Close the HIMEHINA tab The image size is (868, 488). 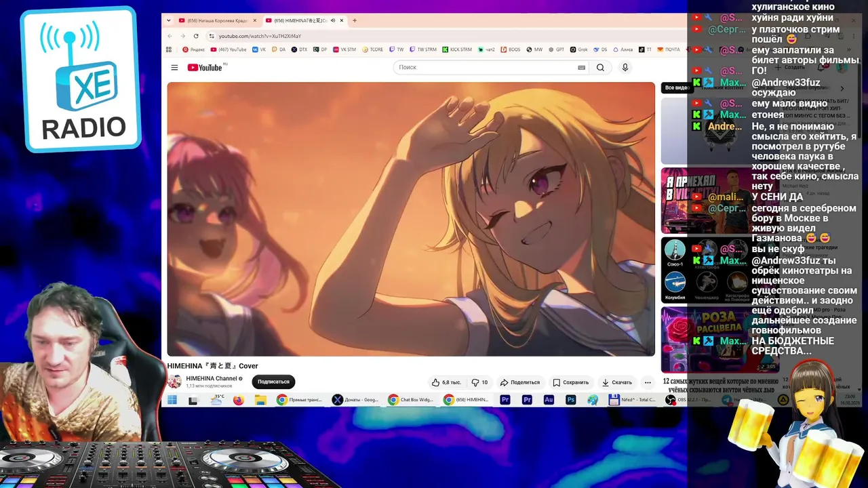click(342, 20)
